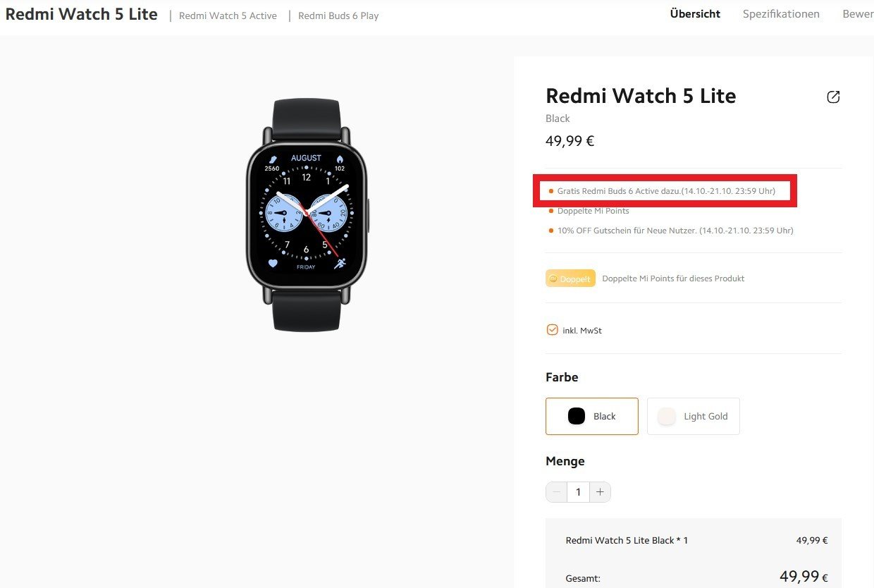Decrease quantity with the minus button
The height and width of the screenshot is (588, 874).
point(556,492)
